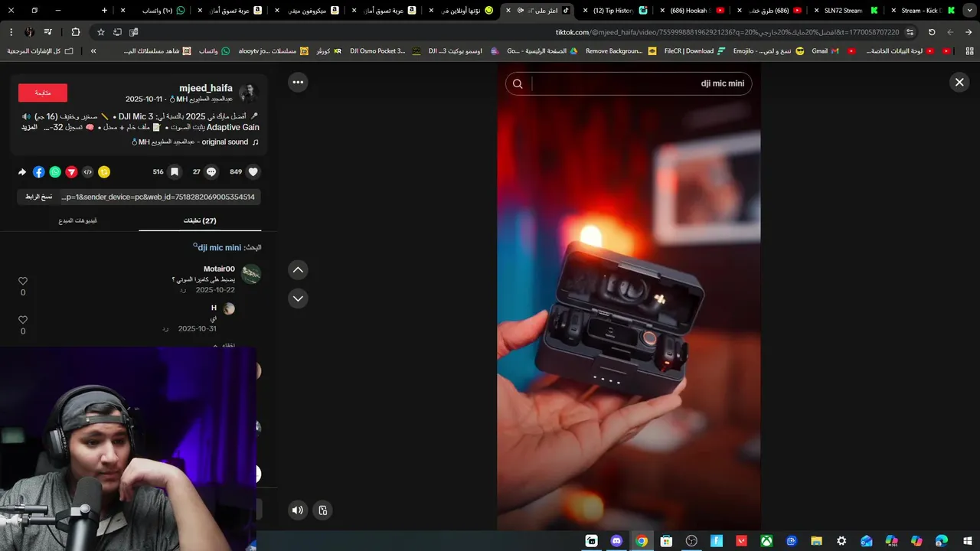Open Xbox app from the taskbar
The height and width of the screenshot is (551, 980).
[x=766, y=541]
